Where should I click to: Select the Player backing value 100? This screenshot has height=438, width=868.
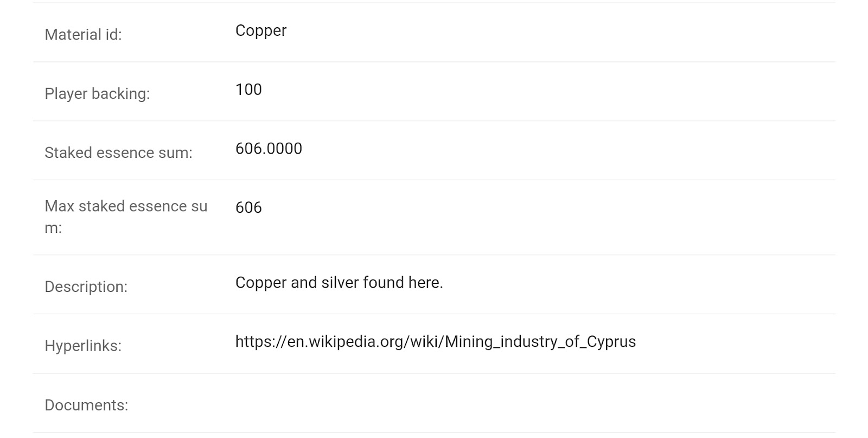point(248,90)
